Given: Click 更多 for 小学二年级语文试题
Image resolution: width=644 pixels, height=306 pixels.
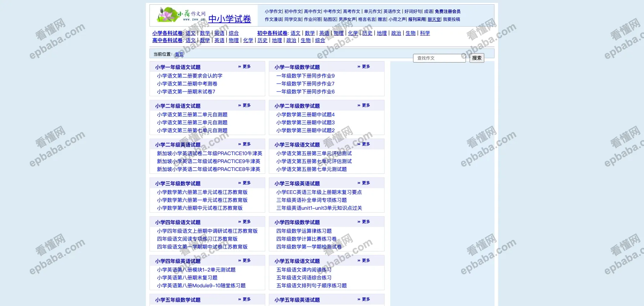Looking at the screenshot, I should point(247,105).
